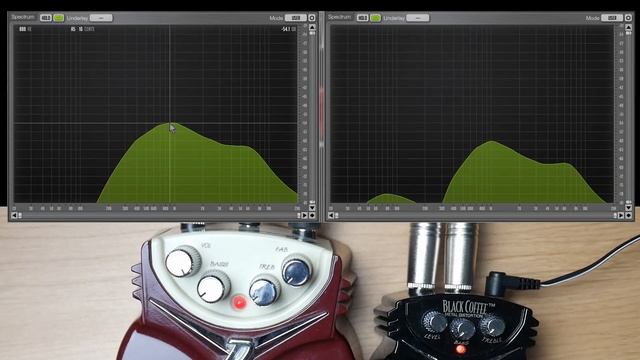Click vertical scroll-down arrow in right Spectrum panel
Viewport: 640px width, 360px height.
[x=629, y=208]
